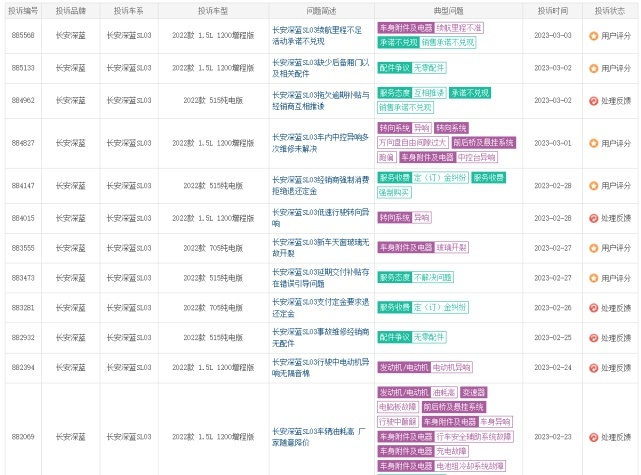
Task: Click the 2022款 705纯电版 cell in row 883555
Action: point(213,248)
